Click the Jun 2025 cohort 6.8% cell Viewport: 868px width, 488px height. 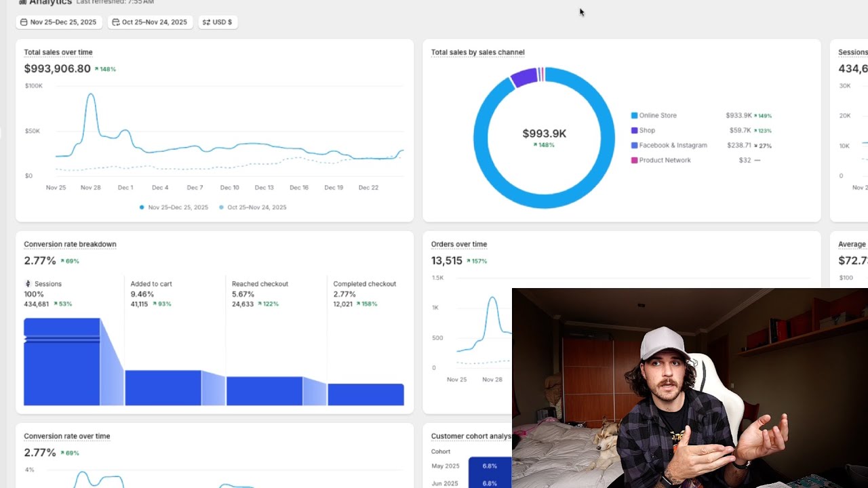pyautogui.click(x=490, y=483)
